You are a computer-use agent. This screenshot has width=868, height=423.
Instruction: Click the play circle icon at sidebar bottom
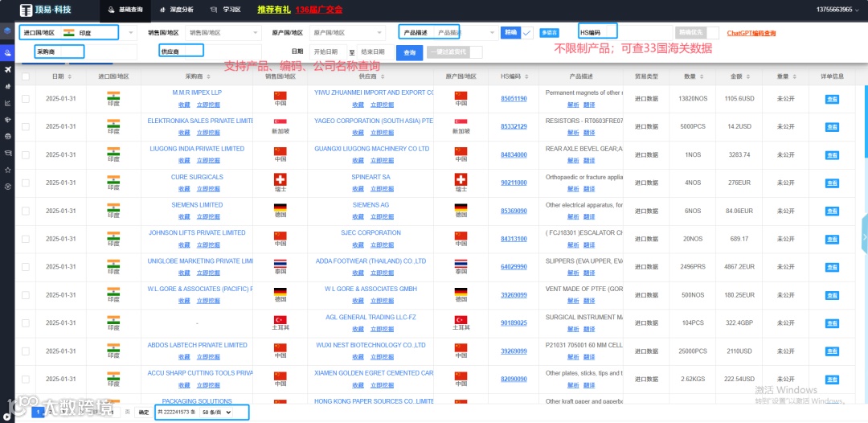pyautogui.click(x=6, y=417)
